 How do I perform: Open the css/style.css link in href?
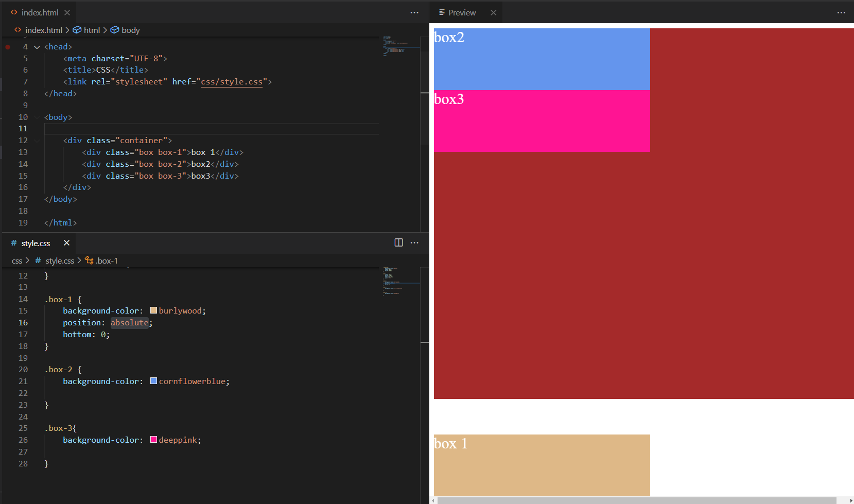[x=231, y=82]
